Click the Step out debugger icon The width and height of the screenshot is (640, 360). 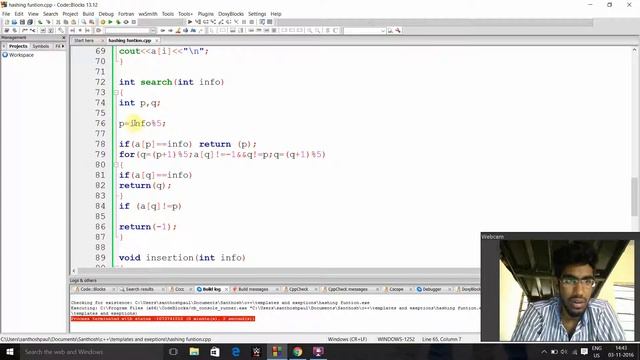(221, 22)
